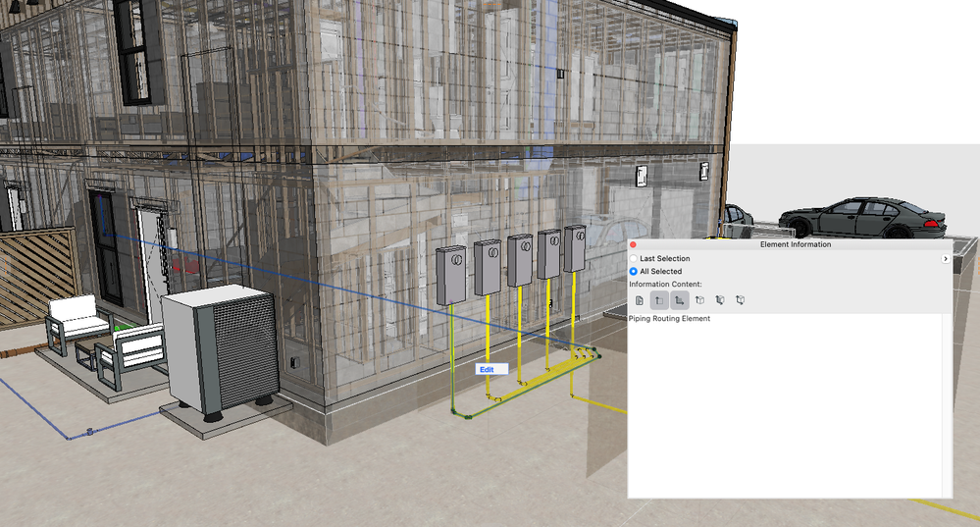Image resolution: width=980 pixels, height=527 pixels.
Task: Click the last cube icon in Information Content row
Action: [x=741, y=300]
